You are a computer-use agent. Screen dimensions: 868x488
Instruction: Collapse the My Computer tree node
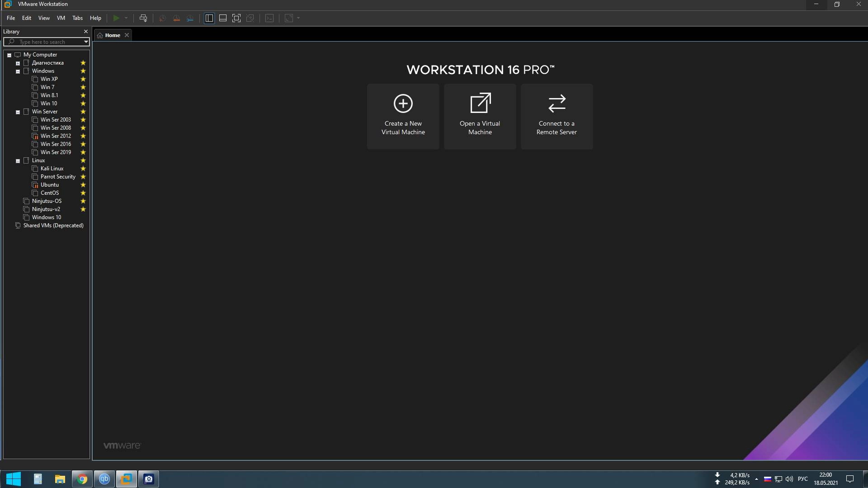9,55
